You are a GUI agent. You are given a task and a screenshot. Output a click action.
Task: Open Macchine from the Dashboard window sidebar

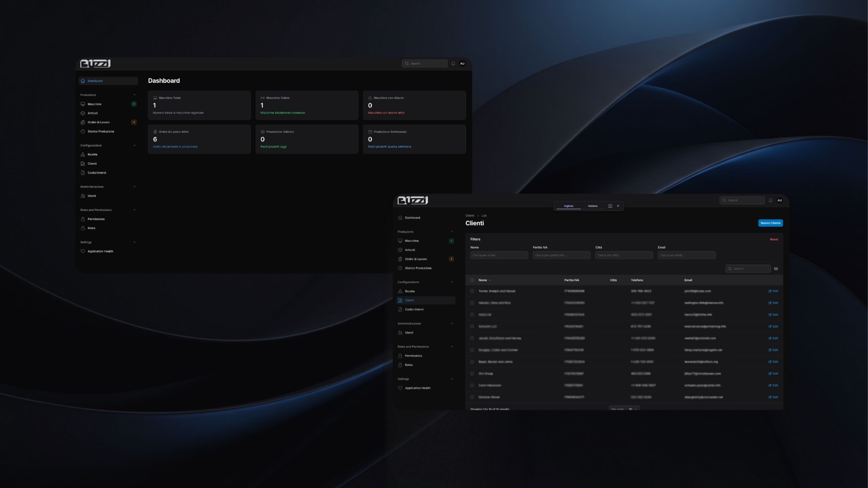94,104
